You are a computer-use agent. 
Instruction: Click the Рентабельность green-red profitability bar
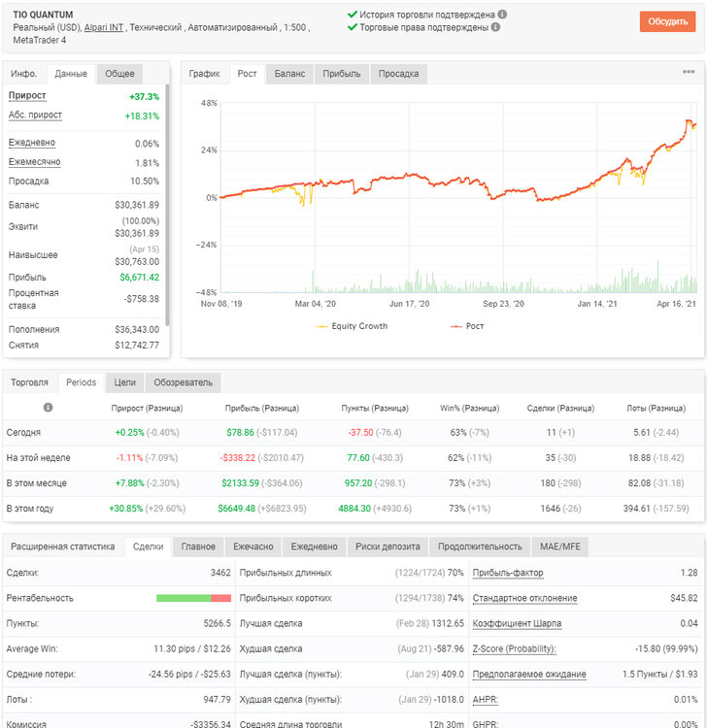click(193, 598)
